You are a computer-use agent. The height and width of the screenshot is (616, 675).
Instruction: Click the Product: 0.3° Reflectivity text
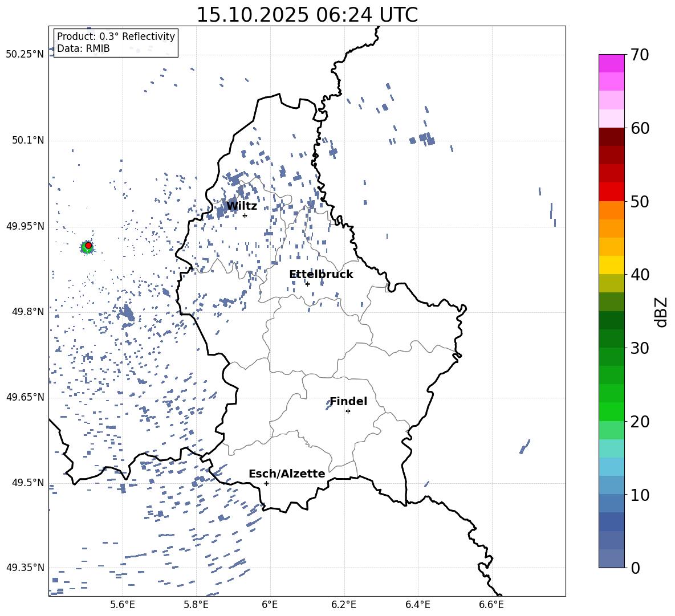tap(116, 36)
